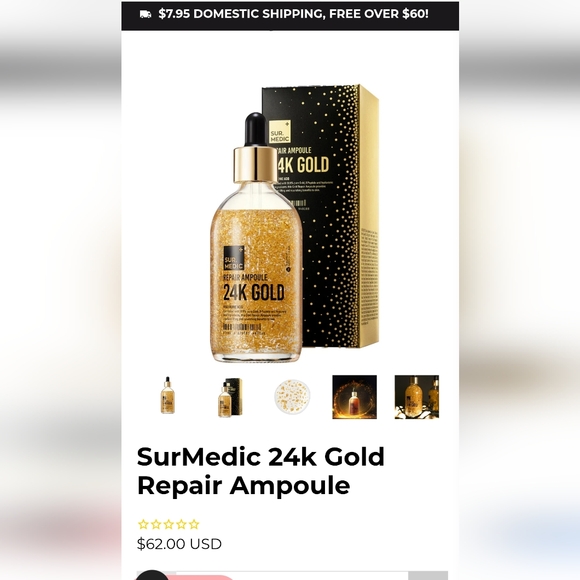Click the quantity input field
Screen dimensions: 580x580
[292, 576]
